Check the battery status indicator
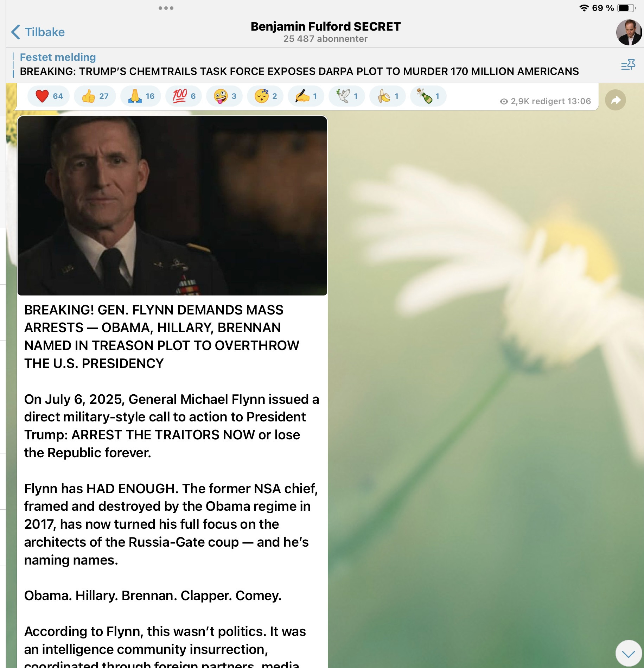Screen dimensions: 644x668 pyautogui.click(x=626, y=8)
